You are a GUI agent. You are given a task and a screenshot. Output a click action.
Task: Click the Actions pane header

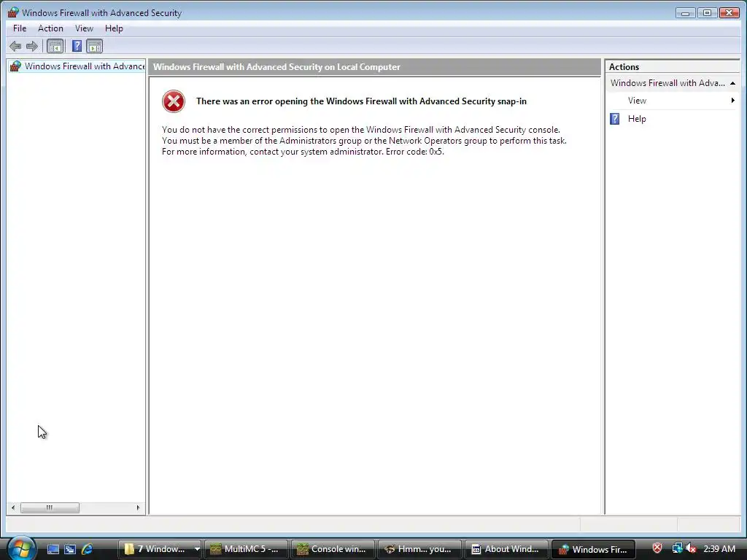(x=673, y=66)
